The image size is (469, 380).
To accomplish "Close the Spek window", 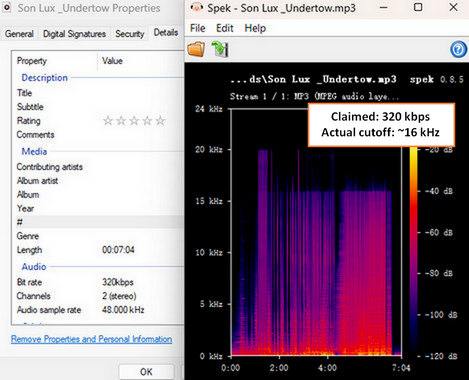I will 453,7.
